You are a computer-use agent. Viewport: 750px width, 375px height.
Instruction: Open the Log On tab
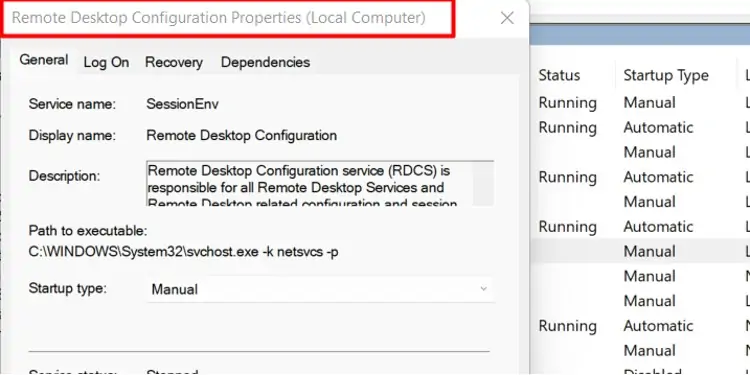(x=106, y=62)
